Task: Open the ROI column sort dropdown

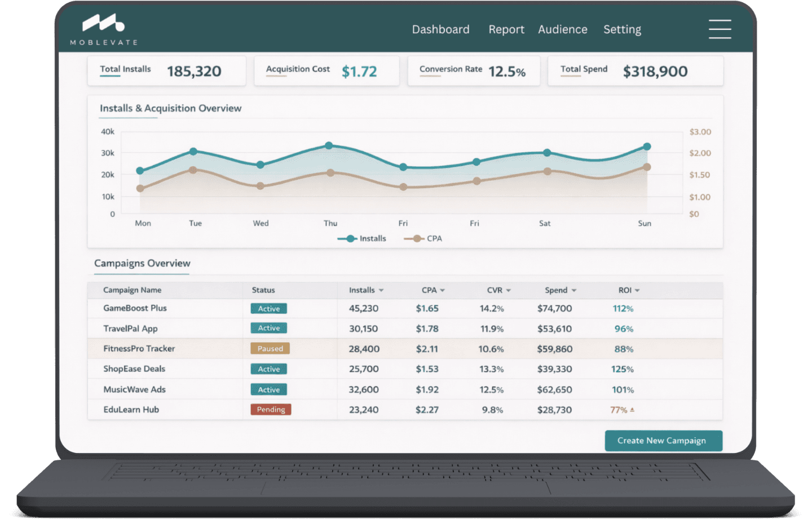Action: coord(637,290)
